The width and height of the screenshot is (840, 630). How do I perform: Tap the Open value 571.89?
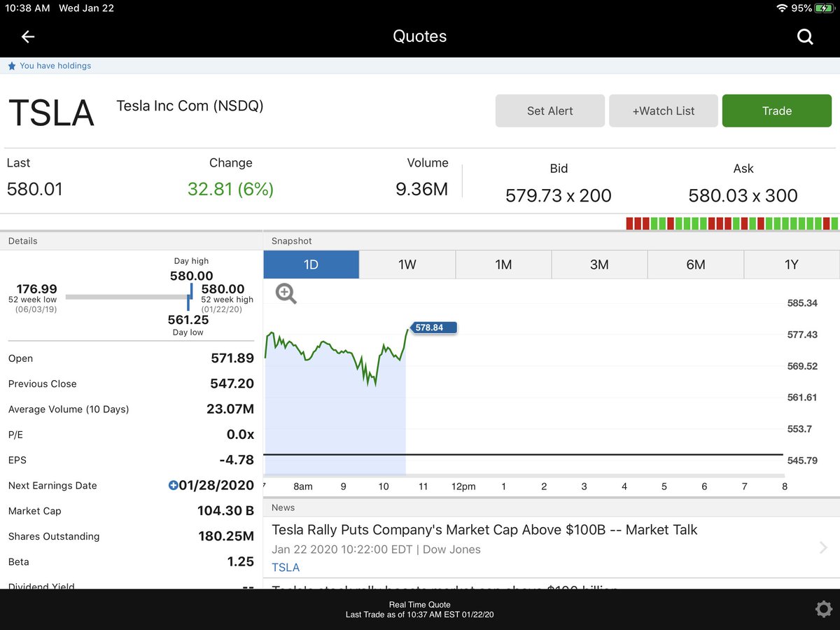pyautogui.click(x=232, y=358)
